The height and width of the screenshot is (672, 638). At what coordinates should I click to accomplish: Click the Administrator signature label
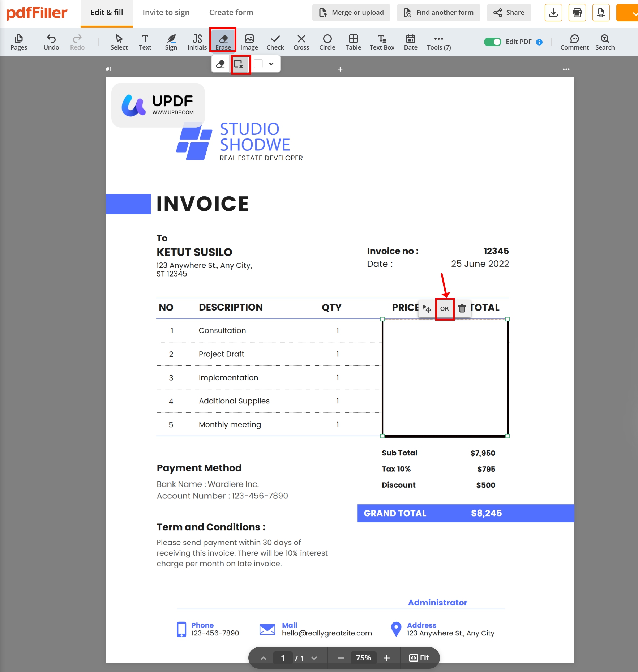point(438,603)
